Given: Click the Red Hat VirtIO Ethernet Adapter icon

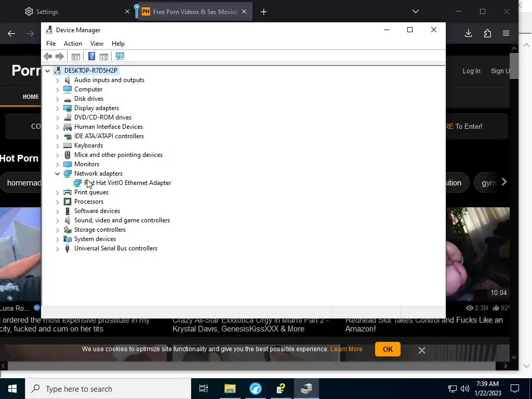Looking at the screenshot, I should click(x=78, y=183).
